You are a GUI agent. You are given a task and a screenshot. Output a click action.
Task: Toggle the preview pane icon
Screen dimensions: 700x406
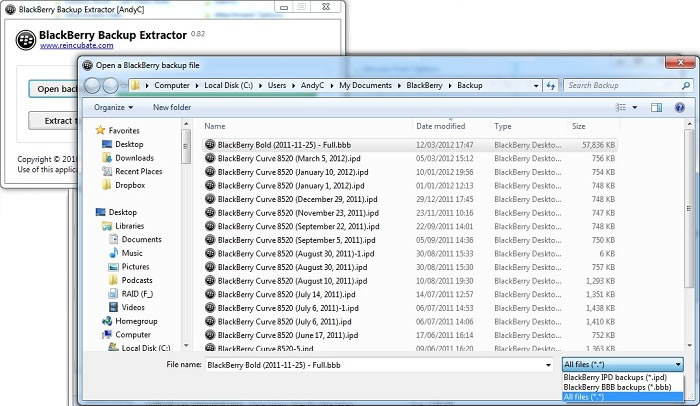656,107
